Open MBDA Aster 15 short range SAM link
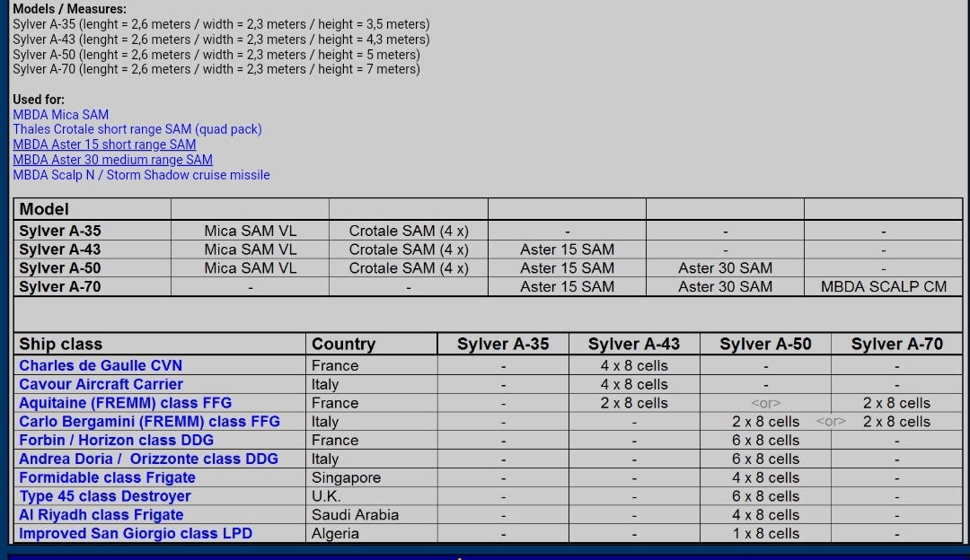 pyautogui.click(x=104, y=144)
